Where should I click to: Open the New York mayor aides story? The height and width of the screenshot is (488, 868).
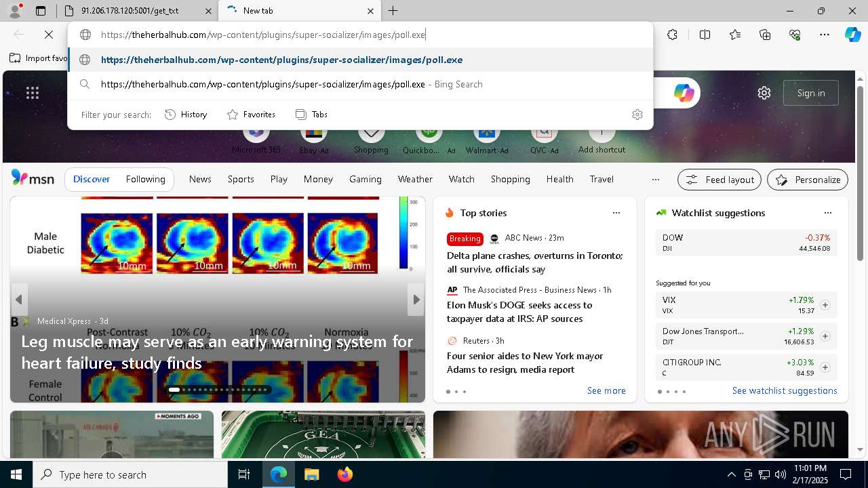tap(525, 363)
